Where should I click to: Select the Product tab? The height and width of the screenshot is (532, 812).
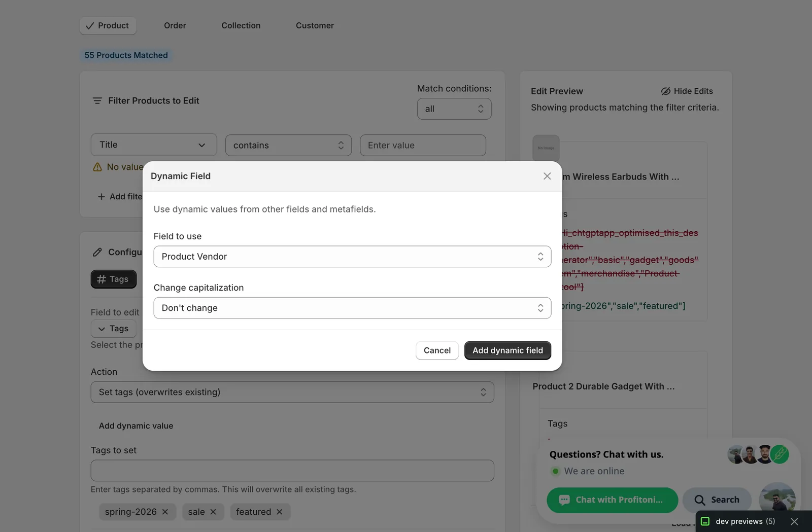(108, 25)
